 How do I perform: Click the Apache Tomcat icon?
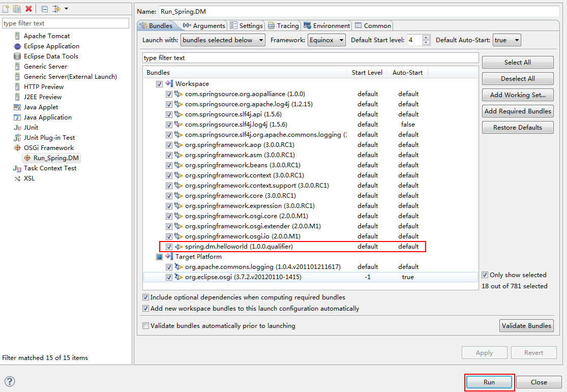[17, 36]
